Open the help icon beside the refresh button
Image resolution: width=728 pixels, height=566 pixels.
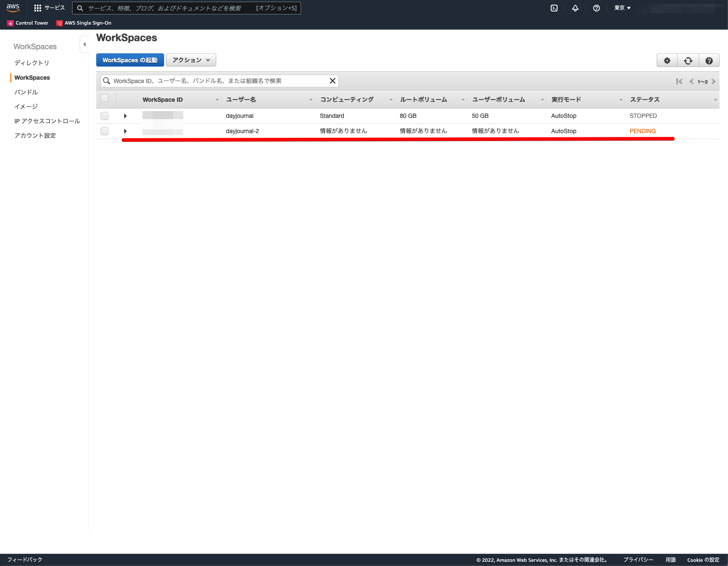click(x=708, y=60)
